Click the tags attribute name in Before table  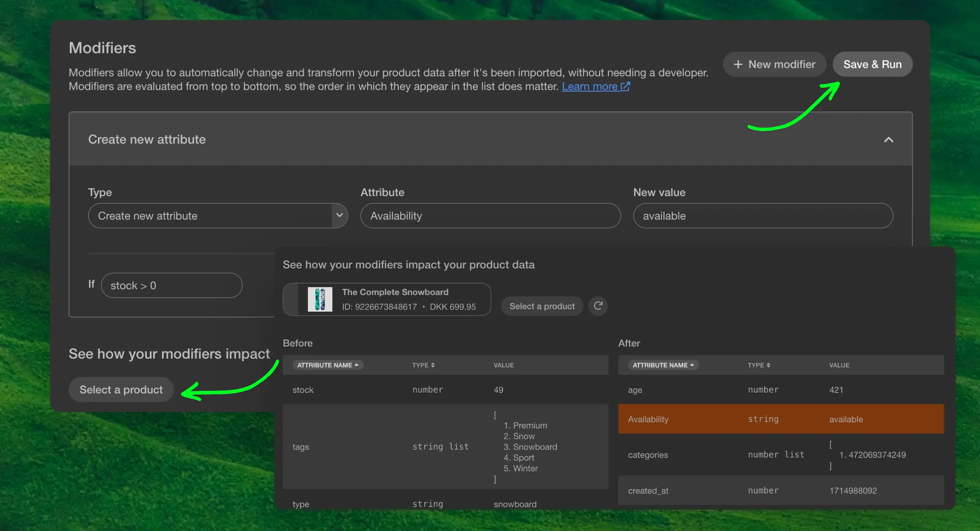pyautogui.click(x=301, y=447)
